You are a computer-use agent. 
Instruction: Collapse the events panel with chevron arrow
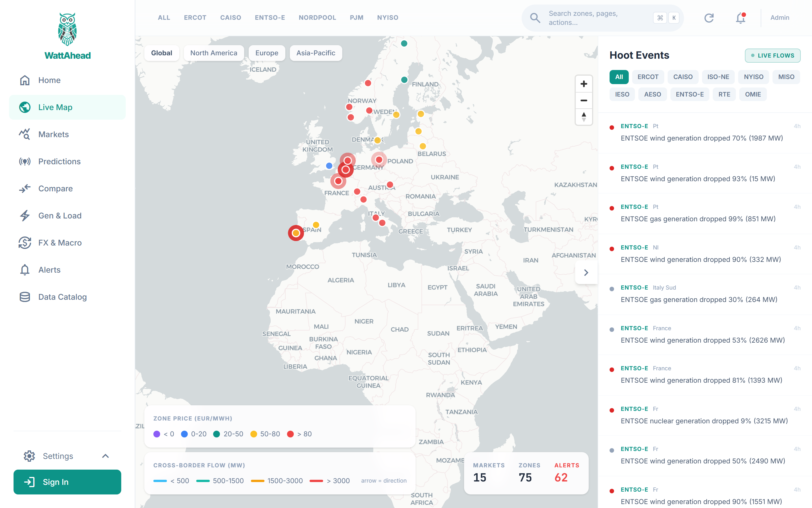[586, 272]
